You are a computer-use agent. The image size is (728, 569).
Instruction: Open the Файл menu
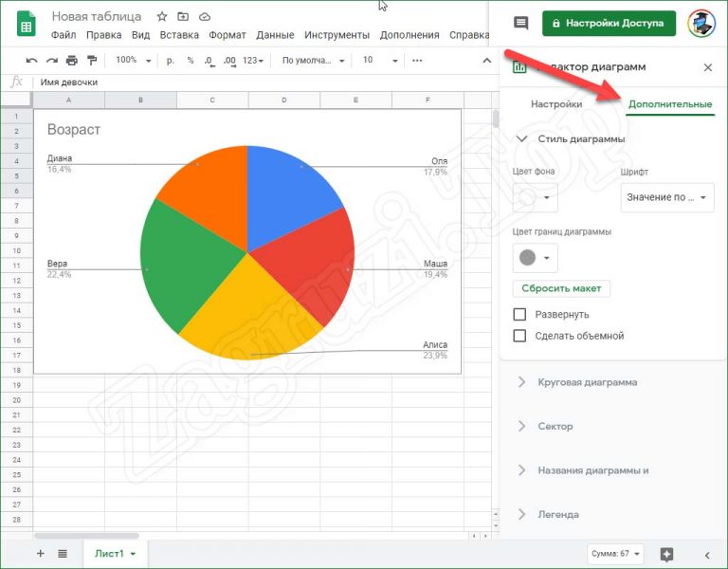pos(64,35)
